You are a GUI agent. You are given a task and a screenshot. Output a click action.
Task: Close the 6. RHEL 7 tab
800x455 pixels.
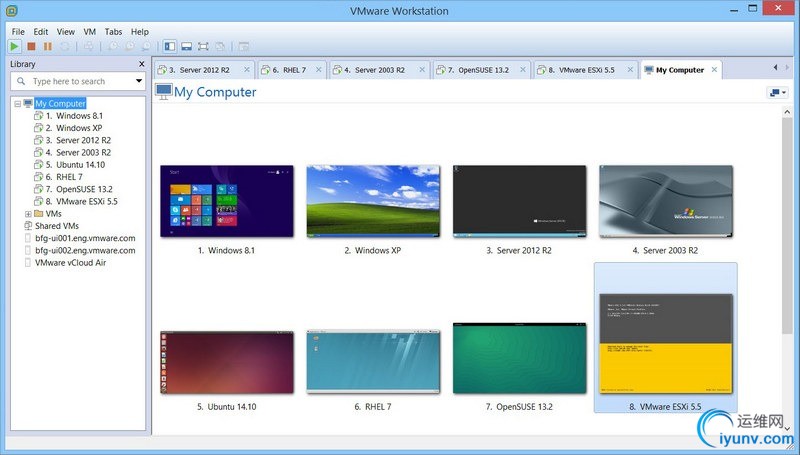tap(319, 70)
